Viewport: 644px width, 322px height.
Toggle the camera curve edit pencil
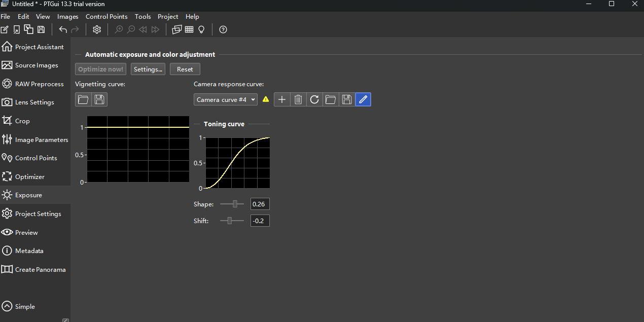[363, 99]
